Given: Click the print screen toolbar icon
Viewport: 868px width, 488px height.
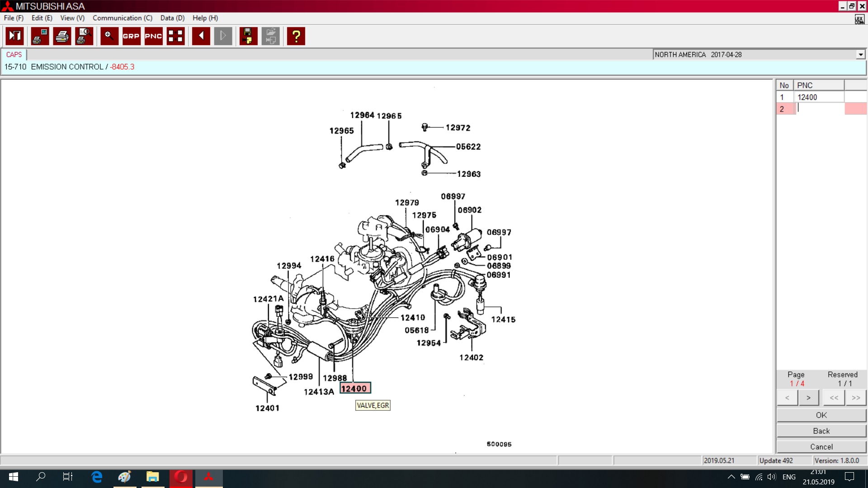Looking at the screenshot, I should 40,36.
